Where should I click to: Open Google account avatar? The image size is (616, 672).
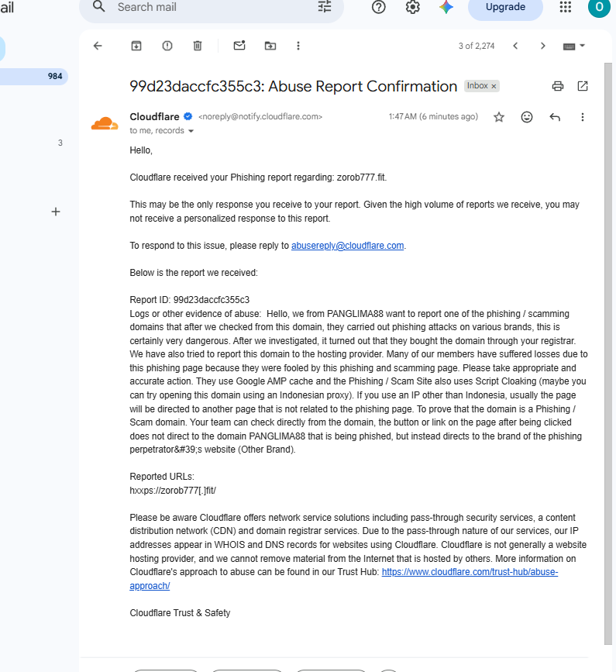tap(599, 7)
